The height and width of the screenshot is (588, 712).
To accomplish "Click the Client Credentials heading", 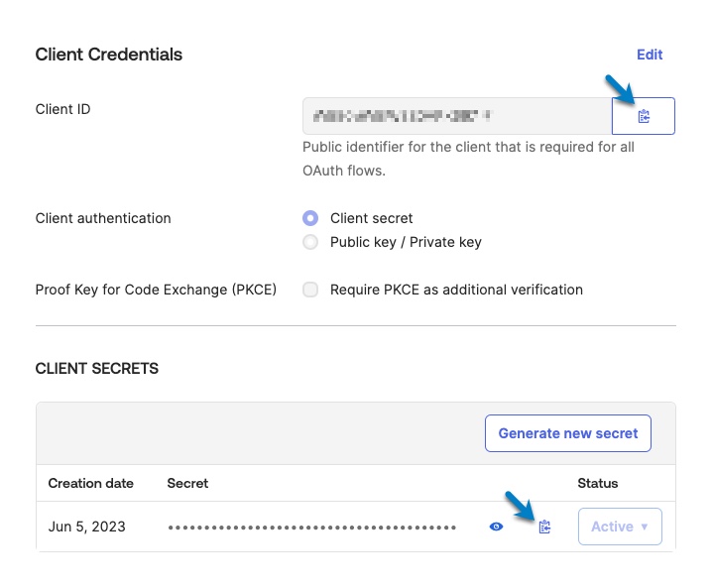I will (109, 55).
